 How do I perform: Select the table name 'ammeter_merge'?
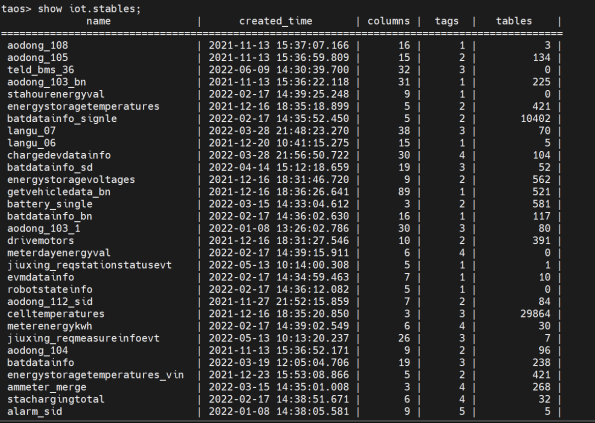[x=47, y=387]
